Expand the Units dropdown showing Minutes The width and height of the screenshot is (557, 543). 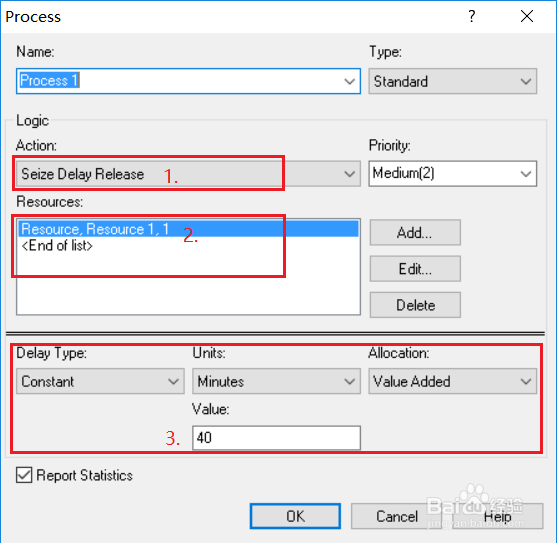tap(276, 381)
